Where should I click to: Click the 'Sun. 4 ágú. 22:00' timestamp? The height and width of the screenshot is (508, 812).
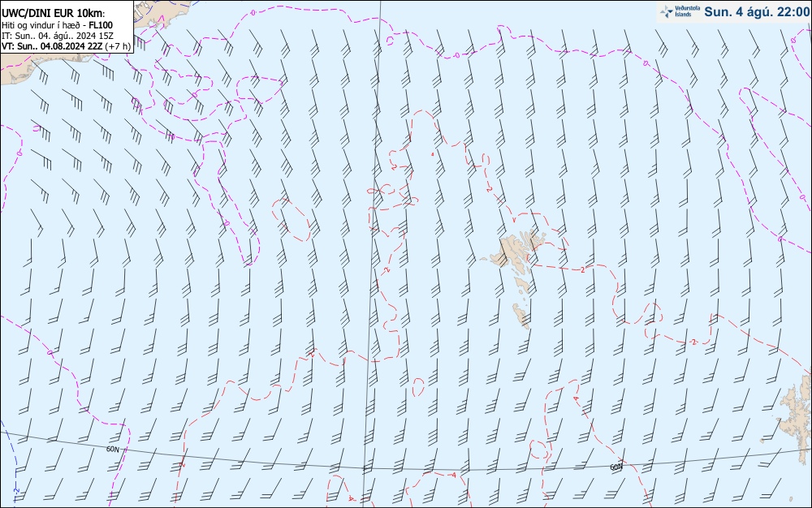click(x=757, y=11)
